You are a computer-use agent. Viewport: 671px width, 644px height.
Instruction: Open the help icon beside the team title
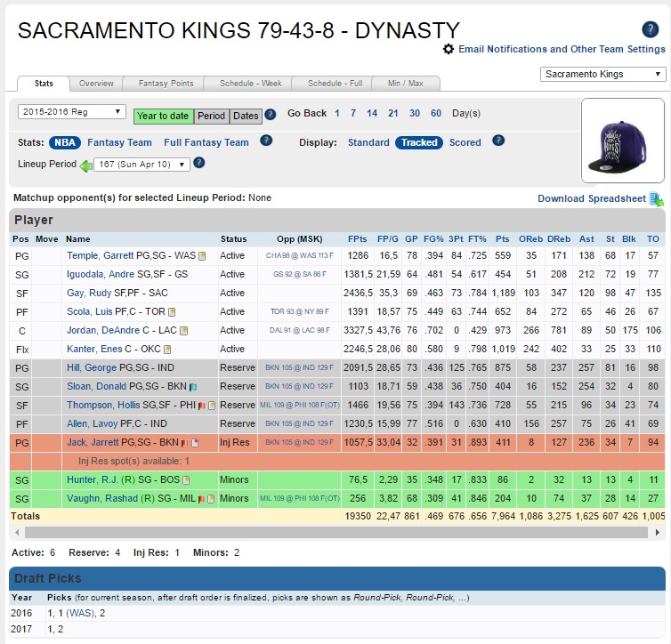pyautogui.click(x=650, y=29)
